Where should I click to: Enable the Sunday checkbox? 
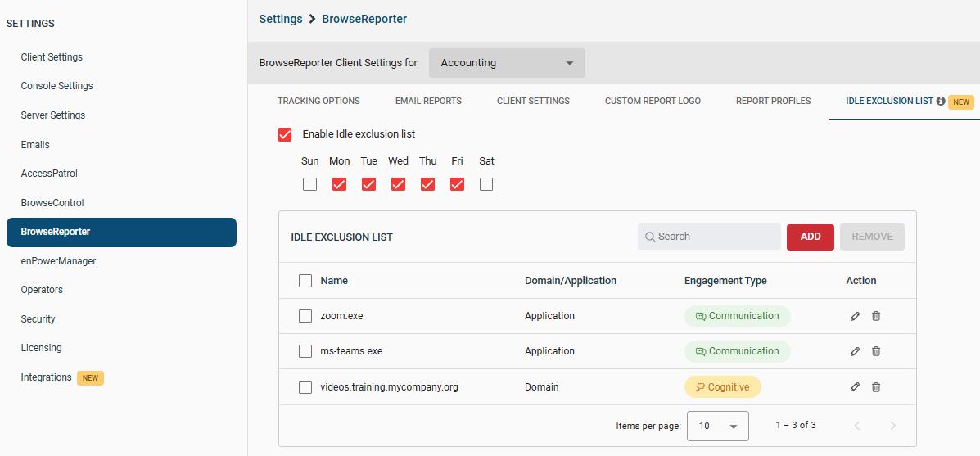[x=309, y=184]
